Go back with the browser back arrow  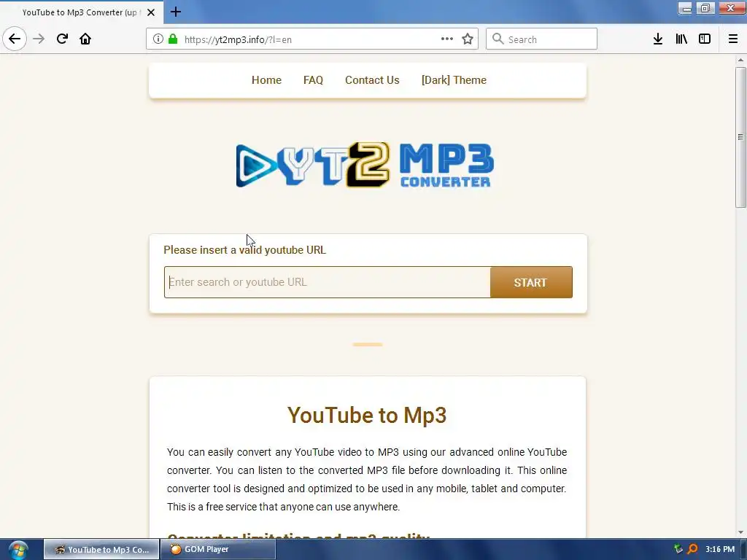click(15, 39)
